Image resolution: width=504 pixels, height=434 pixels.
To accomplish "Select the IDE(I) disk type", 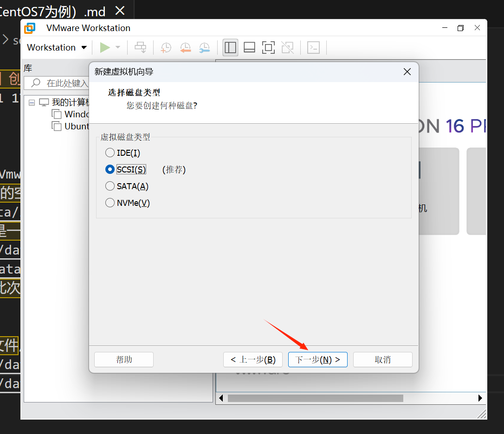I will pyautogui.click(x=123, y=153).
